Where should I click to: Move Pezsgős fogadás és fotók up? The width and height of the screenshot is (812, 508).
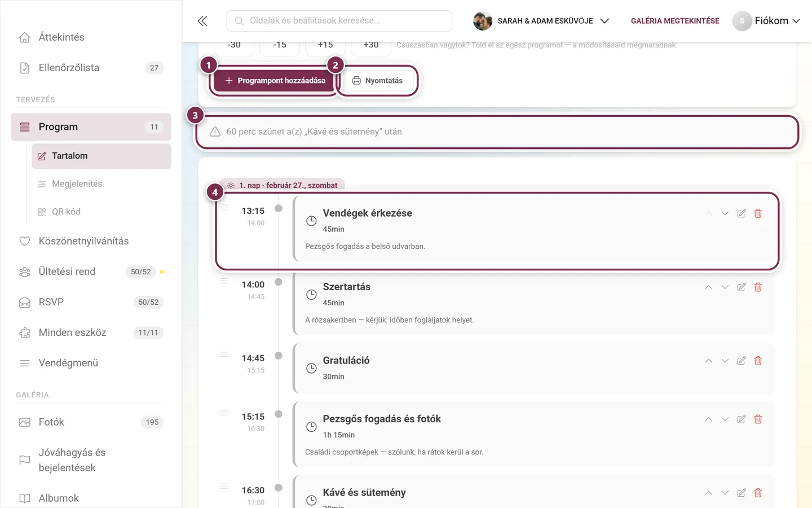point(708,419)
